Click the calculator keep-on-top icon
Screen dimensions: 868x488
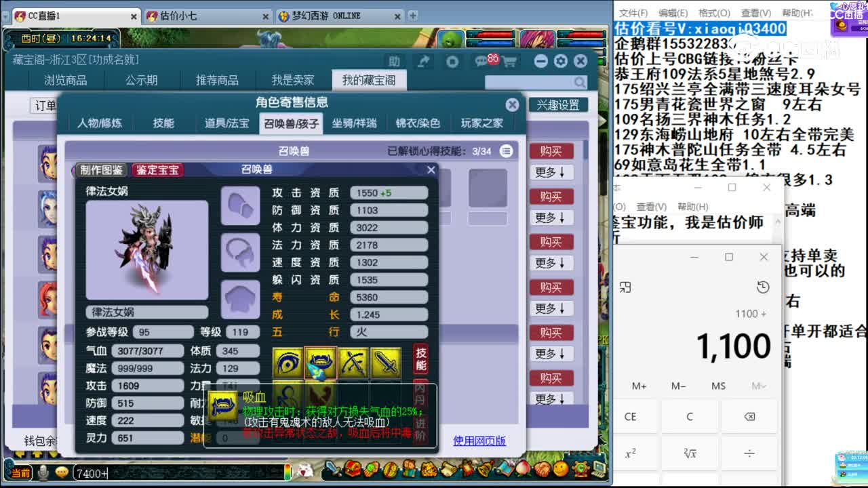click(x=625, y=287)
